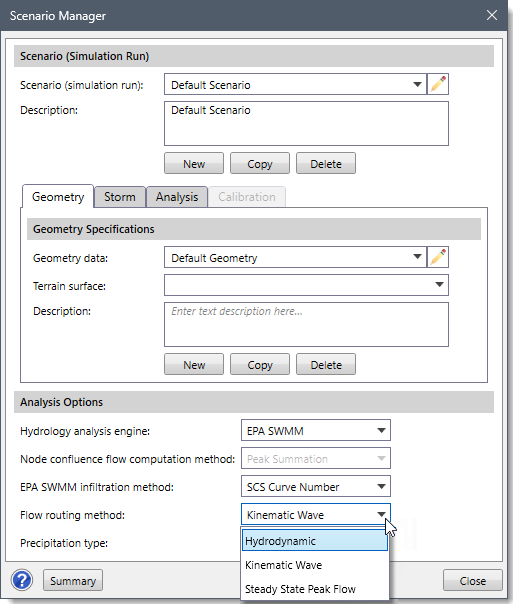The image size is (513, 604).
Task: Click the Flow routing method label
Action: tap(72, 515)
